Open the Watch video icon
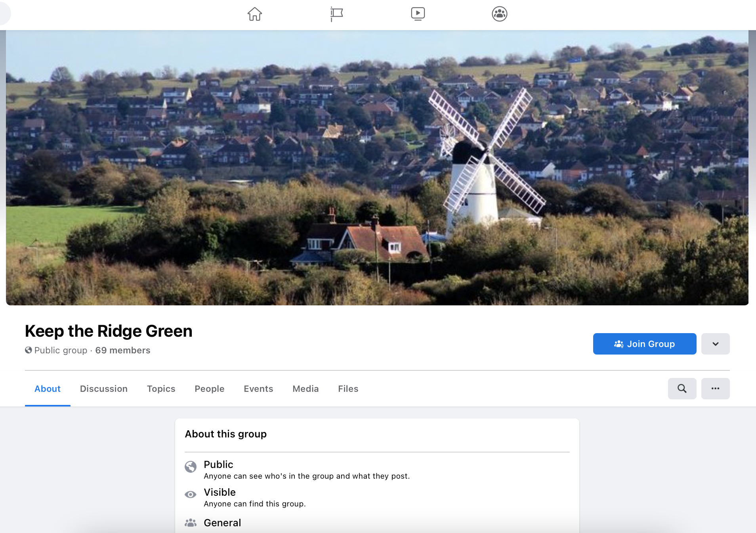Image resolution: width=756 pixels, height=533 pixels. coord(418,14)
